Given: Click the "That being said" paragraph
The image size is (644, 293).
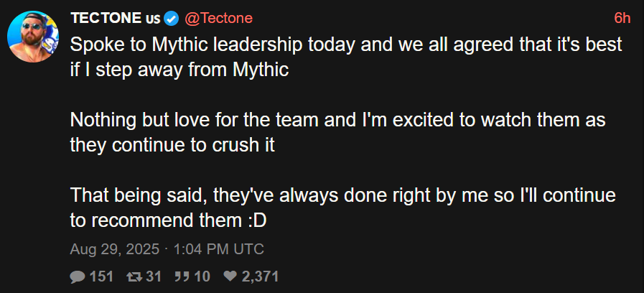Looking at the screenshot, I should [x=343, y=208].
